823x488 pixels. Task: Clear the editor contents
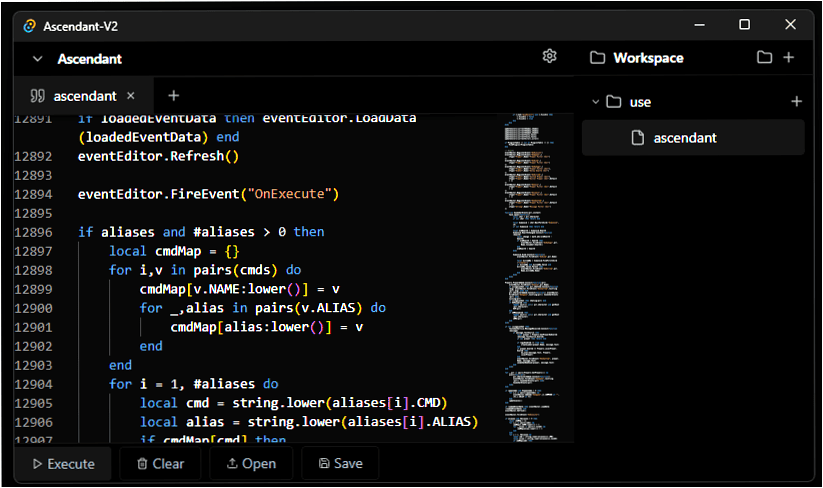(161, 464)
